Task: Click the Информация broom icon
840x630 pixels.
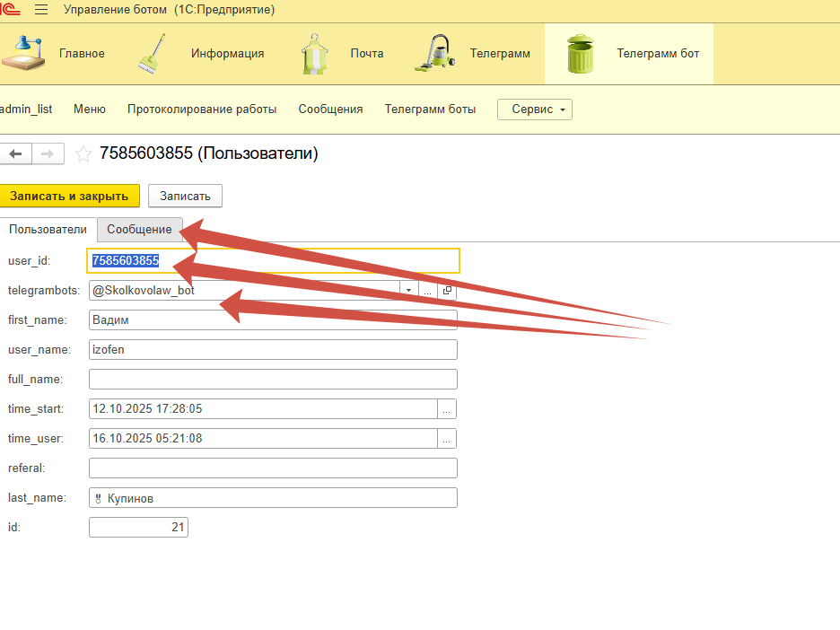Action: pos(152,54)
